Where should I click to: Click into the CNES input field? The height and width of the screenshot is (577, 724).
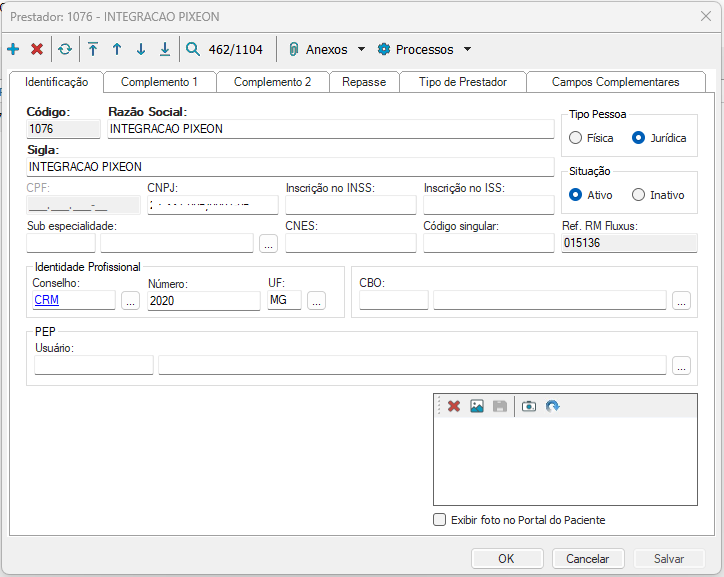350,243
